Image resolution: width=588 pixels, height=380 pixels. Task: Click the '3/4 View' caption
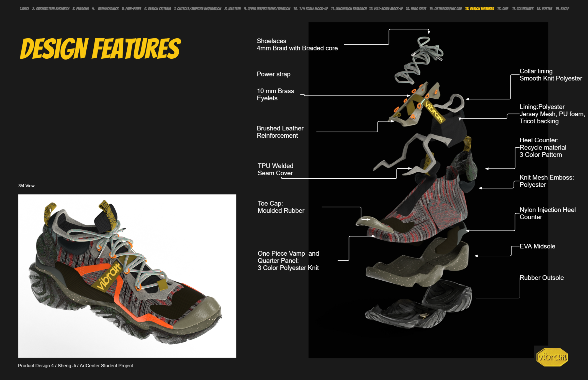[x=26, y=186]
